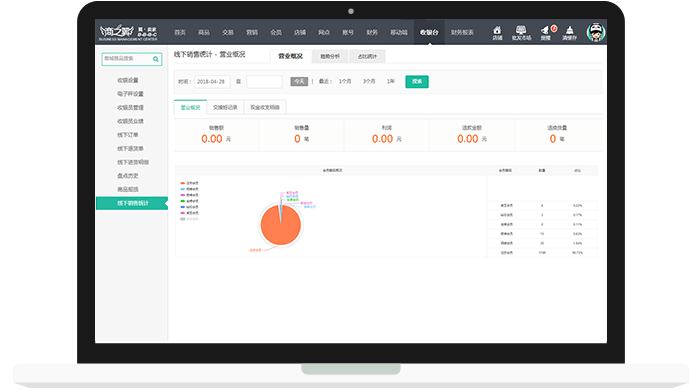
Task: Open the 会员 navigation menu
Action: (276, 32)
